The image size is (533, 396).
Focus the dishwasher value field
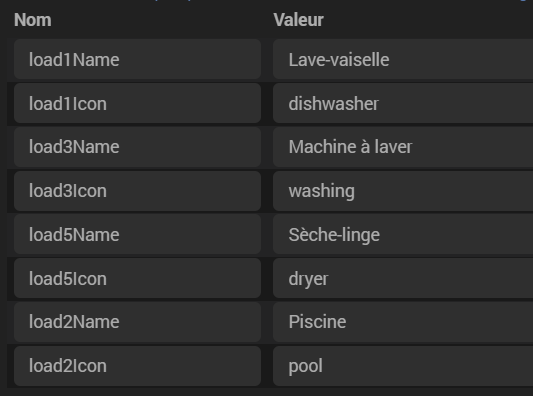coord(403,103)
